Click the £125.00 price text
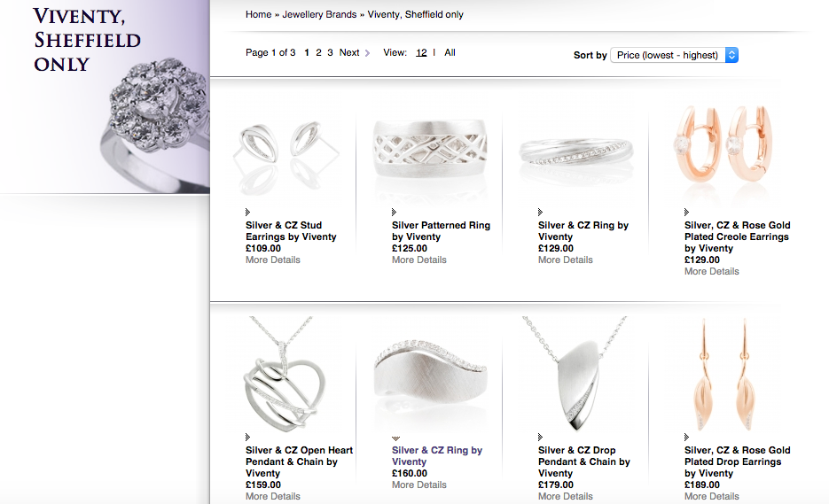 tap(410, 248)
